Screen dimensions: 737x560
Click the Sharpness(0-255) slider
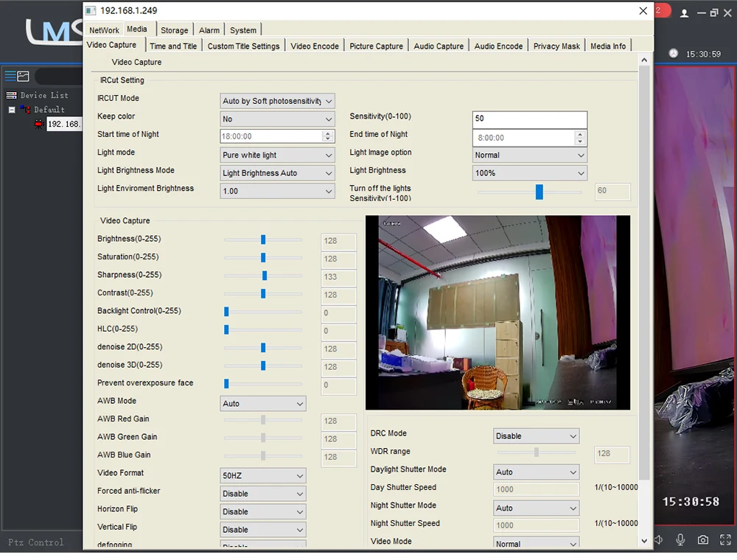tap(263, 276)
